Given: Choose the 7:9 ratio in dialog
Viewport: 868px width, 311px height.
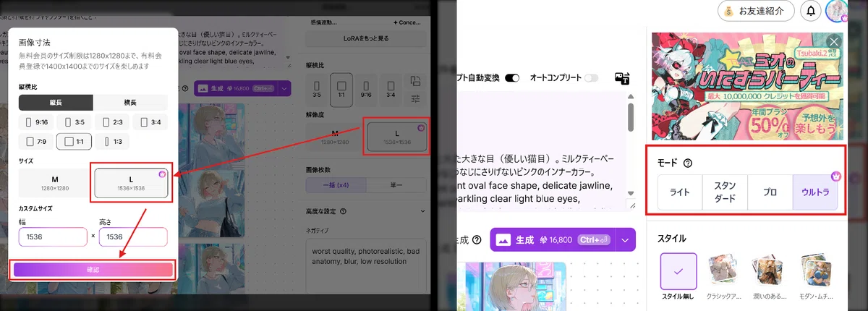Looking at the screenshot, I should click(36, 142).
